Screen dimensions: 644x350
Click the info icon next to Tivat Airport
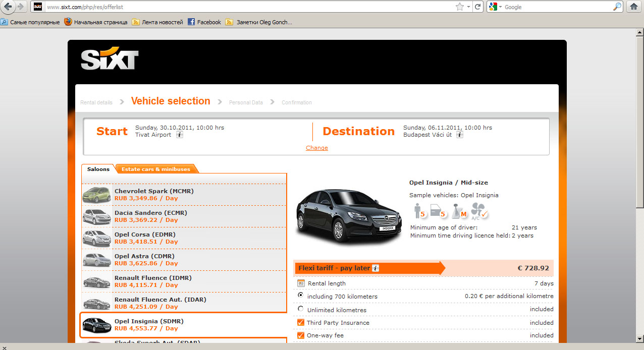click(x=180, y=135)
